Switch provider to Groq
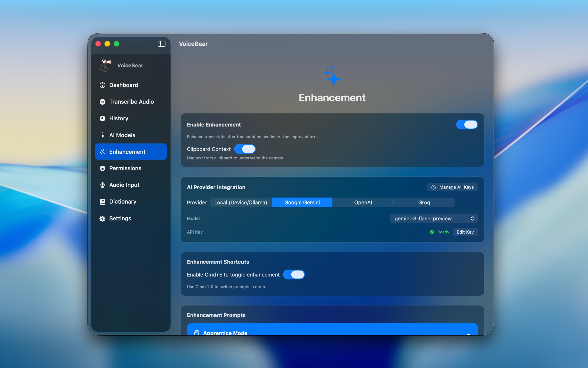Screen dimensions: 588x368 click(424, 202)
